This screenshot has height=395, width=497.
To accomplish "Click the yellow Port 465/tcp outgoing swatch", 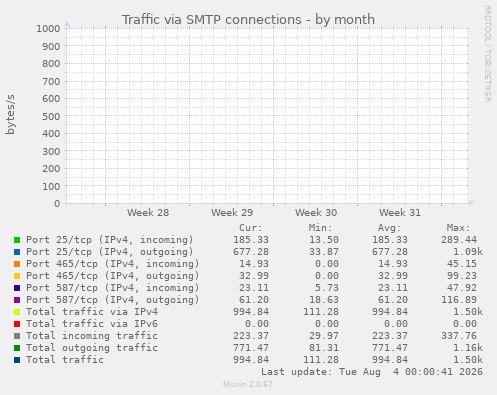I will pos(17,276).
